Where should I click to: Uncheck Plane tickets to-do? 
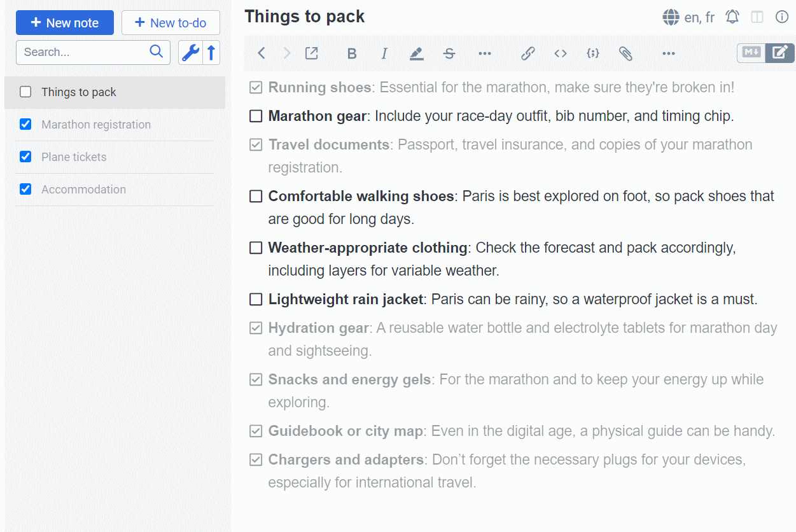point(25,157)
